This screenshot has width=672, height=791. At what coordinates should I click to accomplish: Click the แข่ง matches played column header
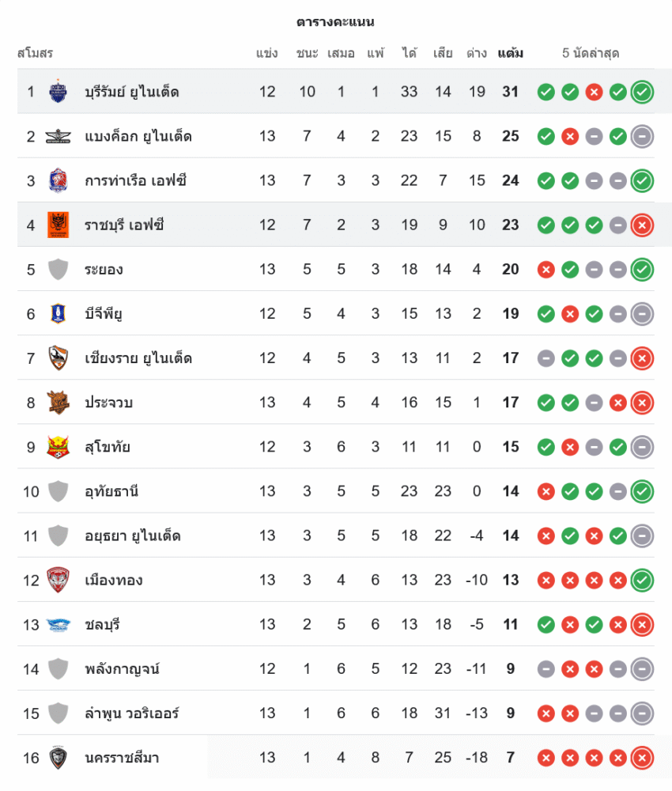(267, 54)
